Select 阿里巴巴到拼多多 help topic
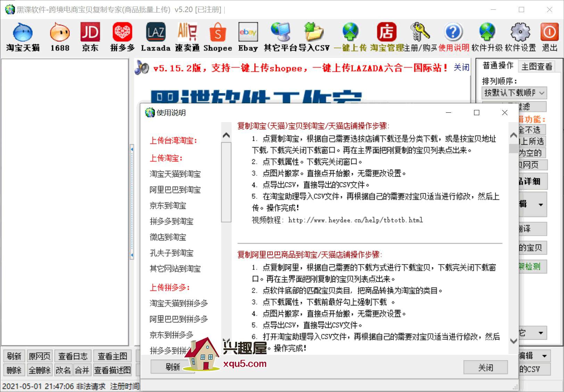The height and width of the screenshot is (392, 564). coord(179,319)
